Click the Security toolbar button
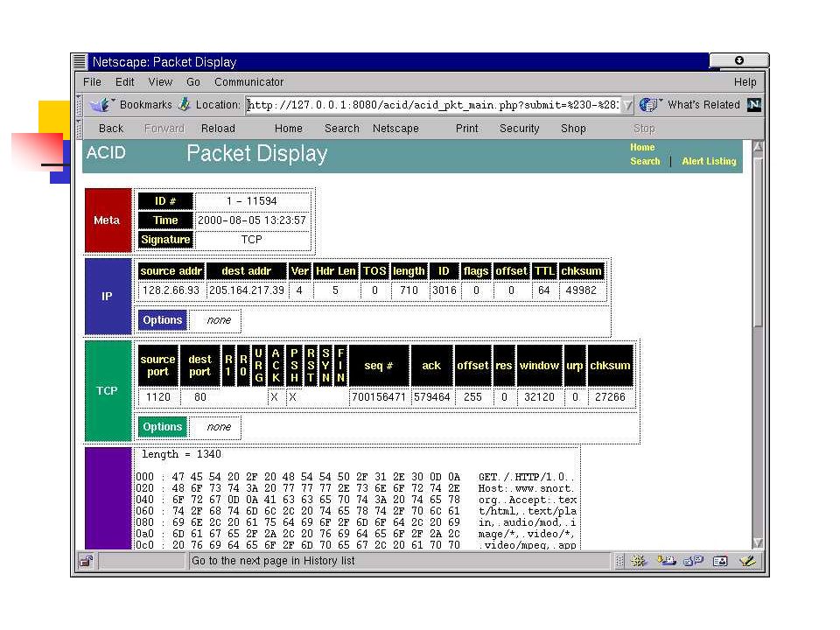Image resolution: width=840 pixels, height=630 pixels. tap(519, 129)
